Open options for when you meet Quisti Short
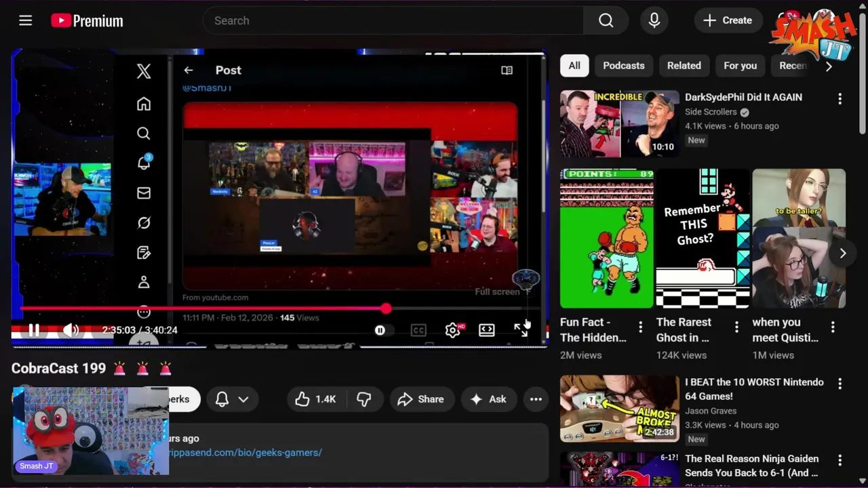Screen dimensions: 868x488 point(833,328)
